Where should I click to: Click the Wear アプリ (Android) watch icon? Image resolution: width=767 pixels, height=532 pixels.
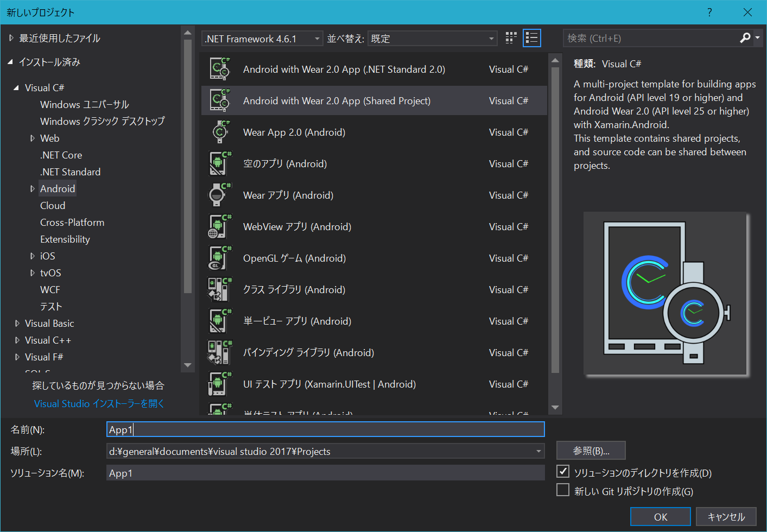[220, 195]
